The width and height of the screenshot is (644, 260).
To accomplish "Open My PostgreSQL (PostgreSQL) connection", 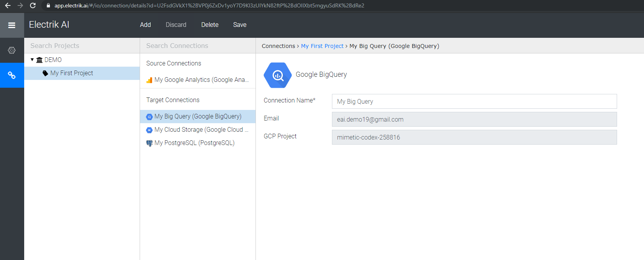I will tap(198, 143).
